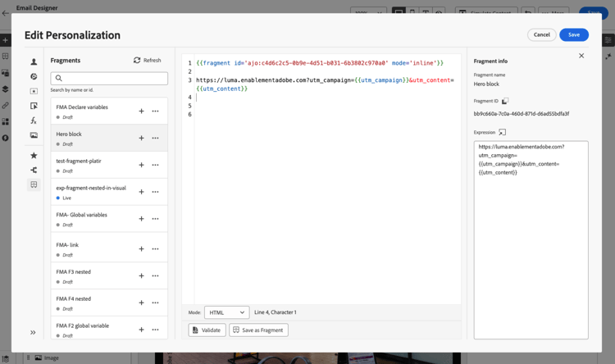Select the test-fragment-platir list item
Screen dimensions: 615x364
(109, 165)
